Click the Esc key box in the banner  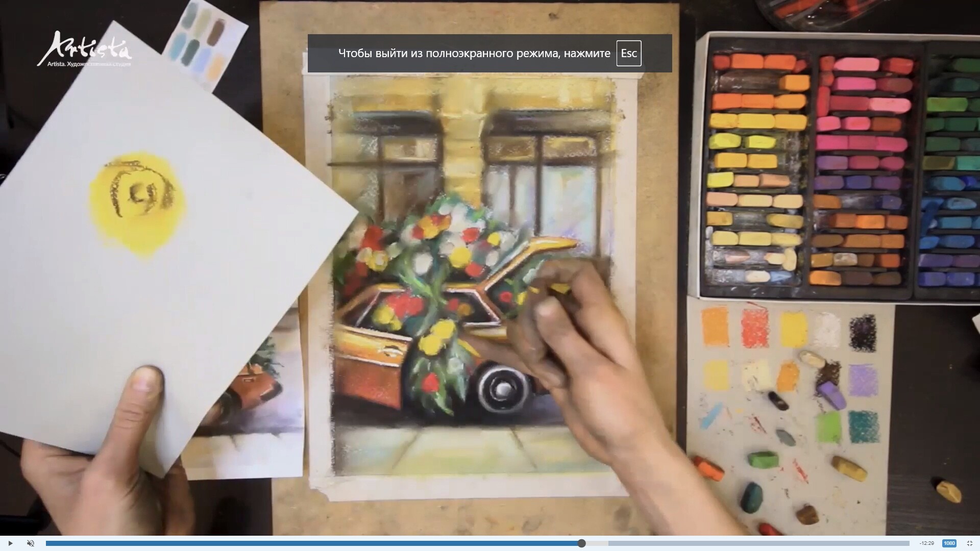tap(628, 53)
